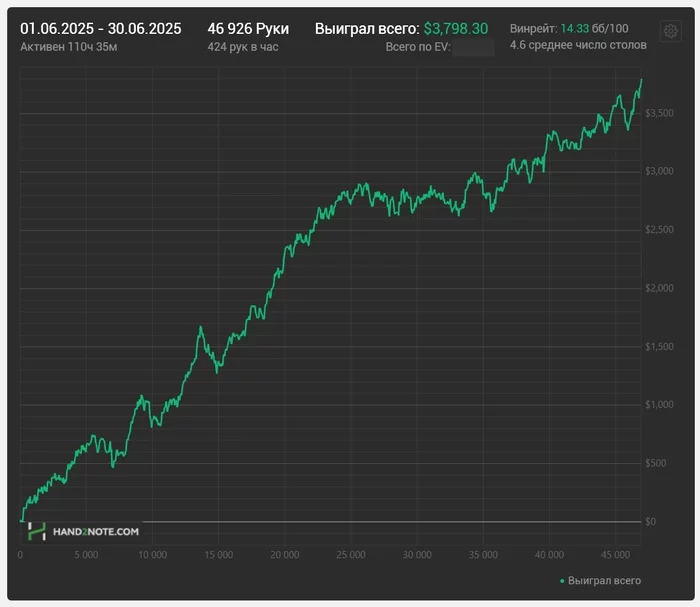Click the '424 рук в час' rate text
This screenshot has height=607, width=700.
243,47
